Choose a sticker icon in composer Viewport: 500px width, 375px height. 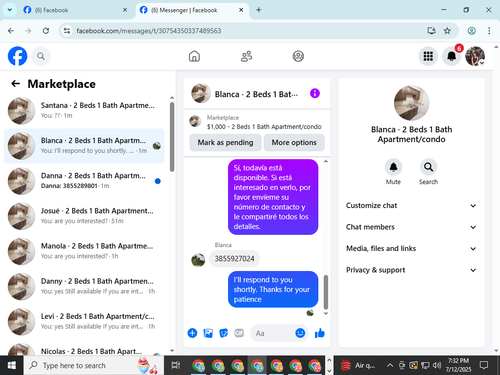(x=224, y=333)
